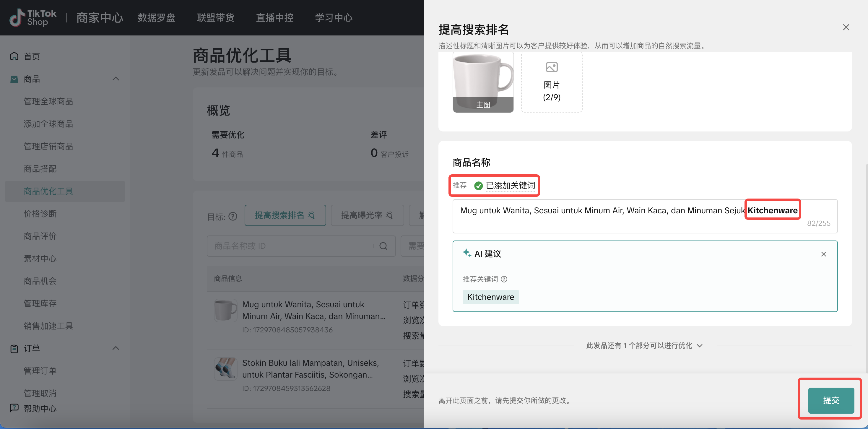Viewport: 868px width, 429px height.
Task: Click the search magnifier icon in product search
Action: point(383,246)
